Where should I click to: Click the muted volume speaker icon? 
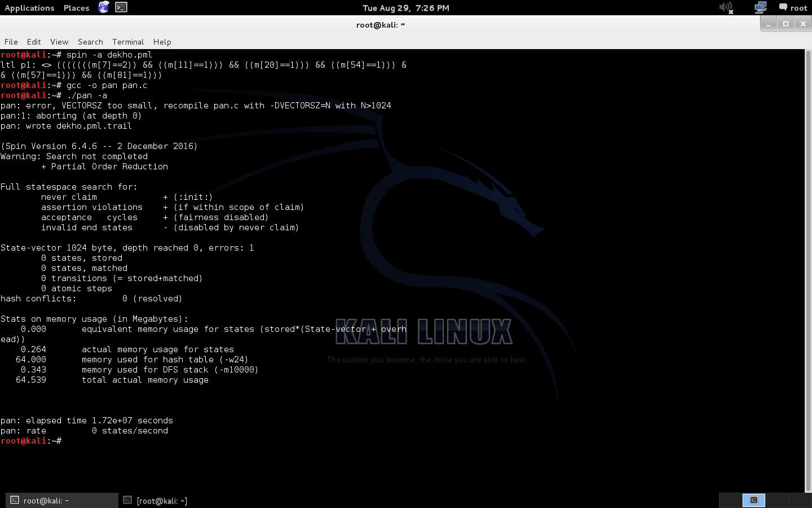(x=726, y=8)
